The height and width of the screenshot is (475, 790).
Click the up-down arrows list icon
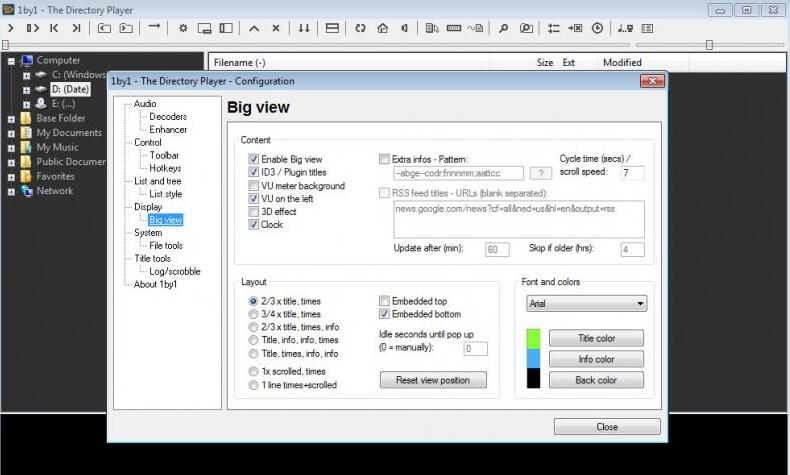tap(554, 28)
